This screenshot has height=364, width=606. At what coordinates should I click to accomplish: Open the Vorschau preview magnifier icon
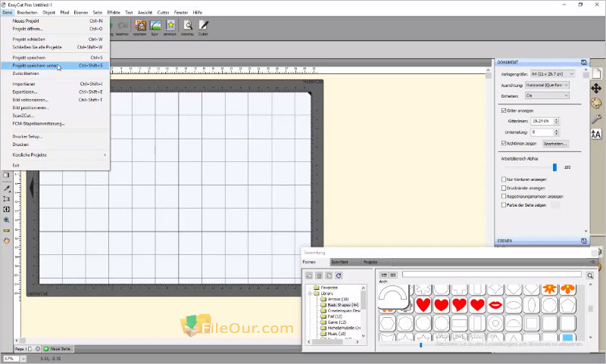coord(188,26)
